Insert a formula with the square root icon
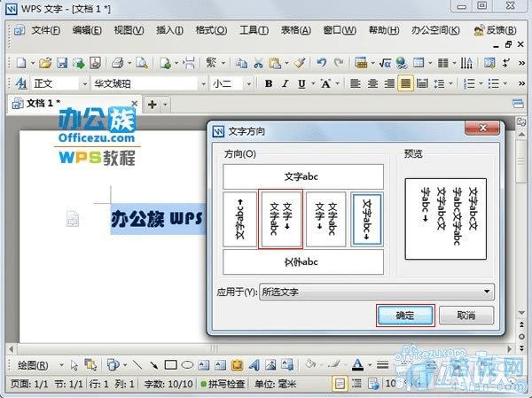Viewport: 532px width, 398px height. [385, 63]
